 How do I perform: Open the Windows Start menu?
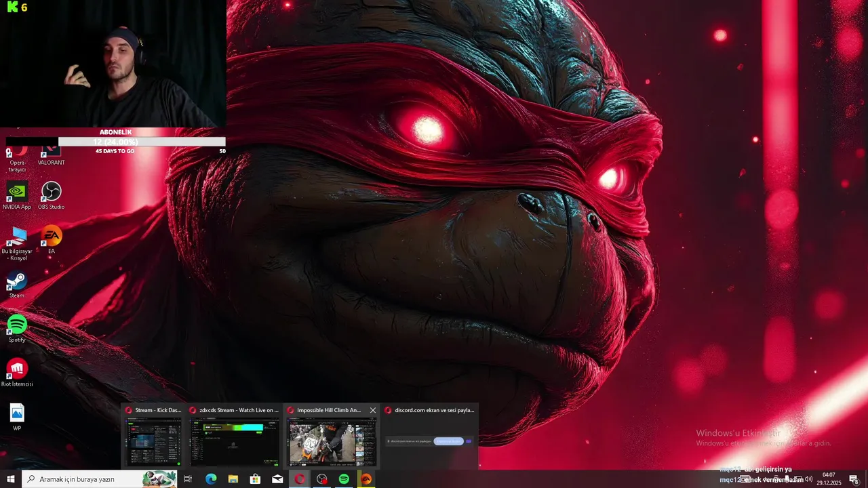pos(11,479)
